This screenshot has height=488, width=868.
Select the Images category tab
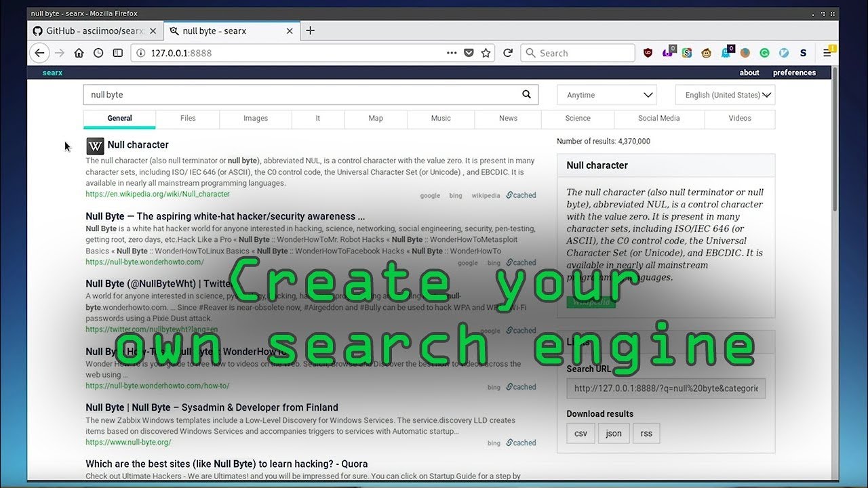(256, 119)
